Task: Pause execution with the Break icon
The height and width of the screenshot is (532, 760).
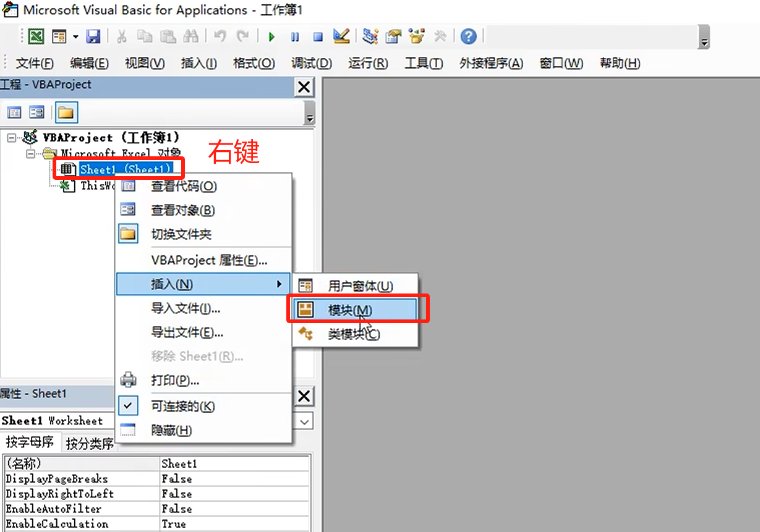Action: [x=294, y=36]
